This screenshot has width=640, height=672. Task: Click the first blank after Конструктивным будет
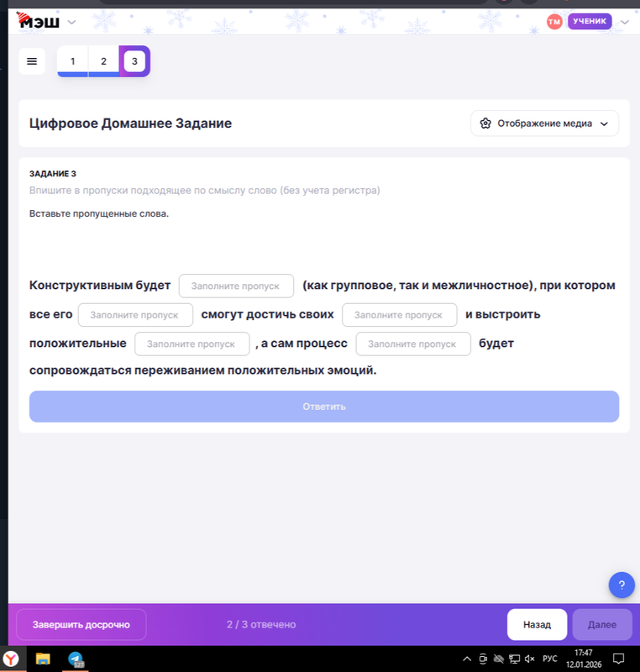(x=236, y=286)
